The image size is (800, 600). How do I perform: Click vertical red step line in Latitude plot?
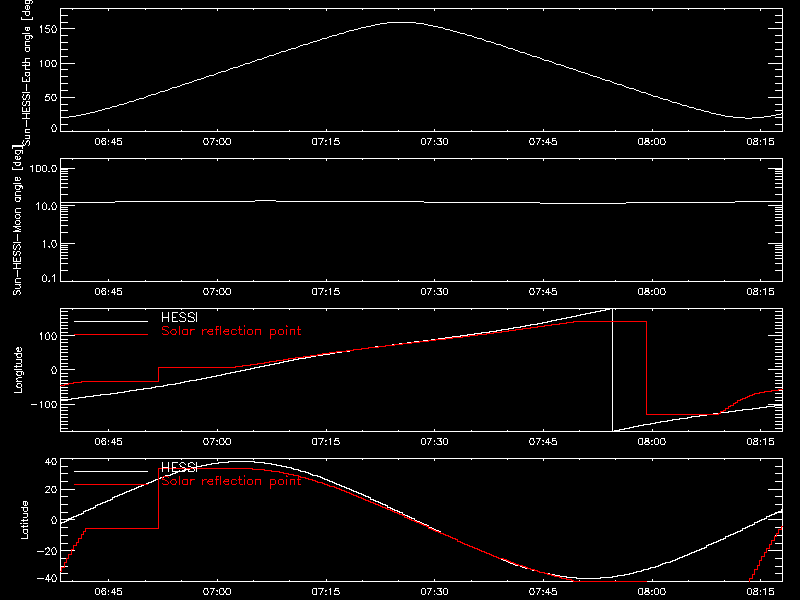[x=158, y=498]
